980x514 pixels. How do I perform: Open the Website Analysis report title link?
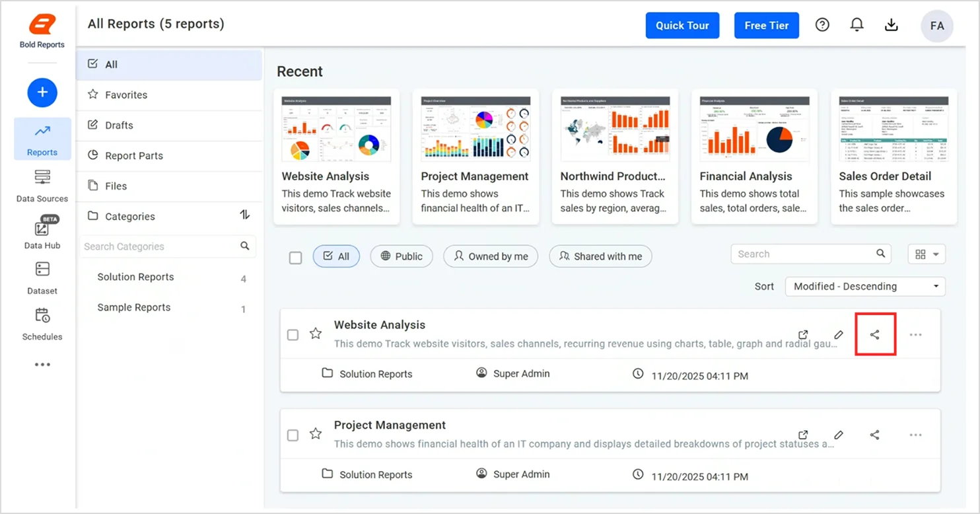(380, 324)
